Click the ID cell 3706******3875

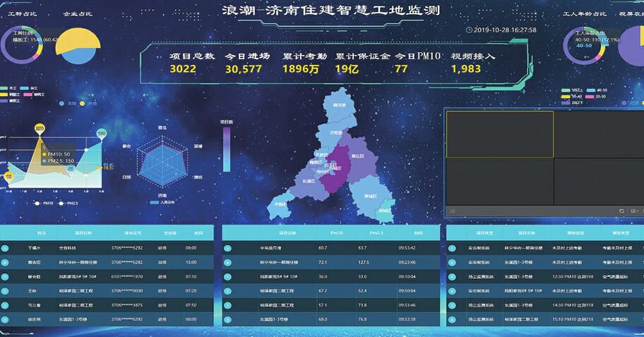pos(127,305)
